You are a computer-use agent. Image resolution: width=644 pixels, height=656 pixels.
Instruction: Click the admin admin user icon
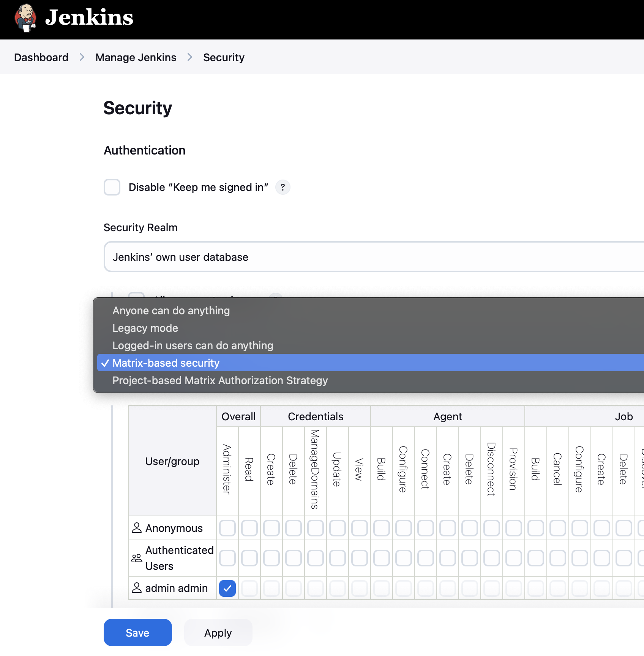pos(137,588)
